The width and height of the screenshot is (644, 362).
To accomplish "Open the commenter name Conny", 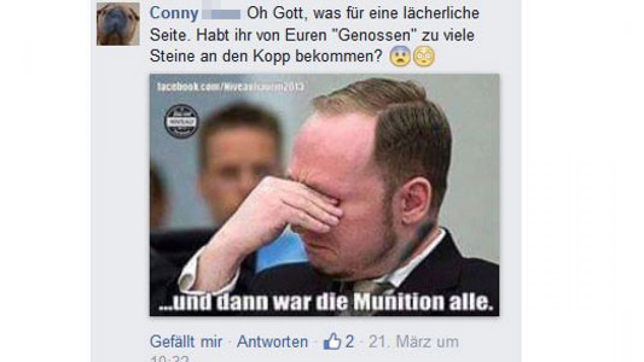I will (x=174, y=13).
